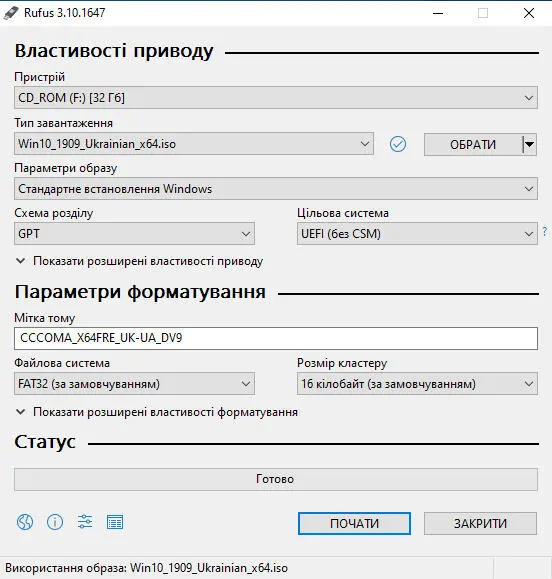Open the Пристрій CD_ROM (F:) dropdown
The height and width of the screenshot is (579, 552).
click(276, 97)
